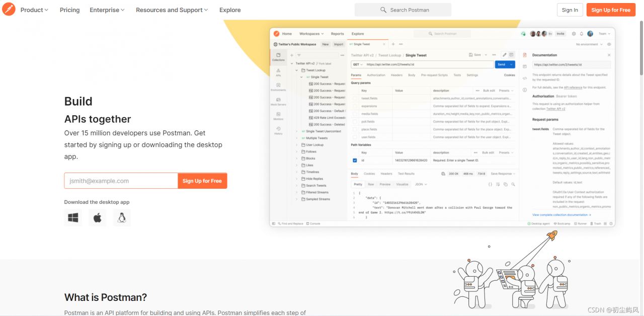Click the page vertical scrollbar
This screenshot has height=316, width=644.
tap(640, 48)
